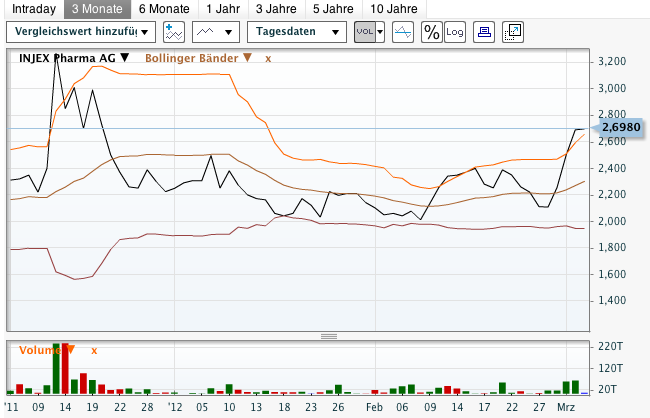Viewport: 650px width, 418px height.
Task: Expand the Tagesdaten interval dropdown
Action: click(297, 32)
